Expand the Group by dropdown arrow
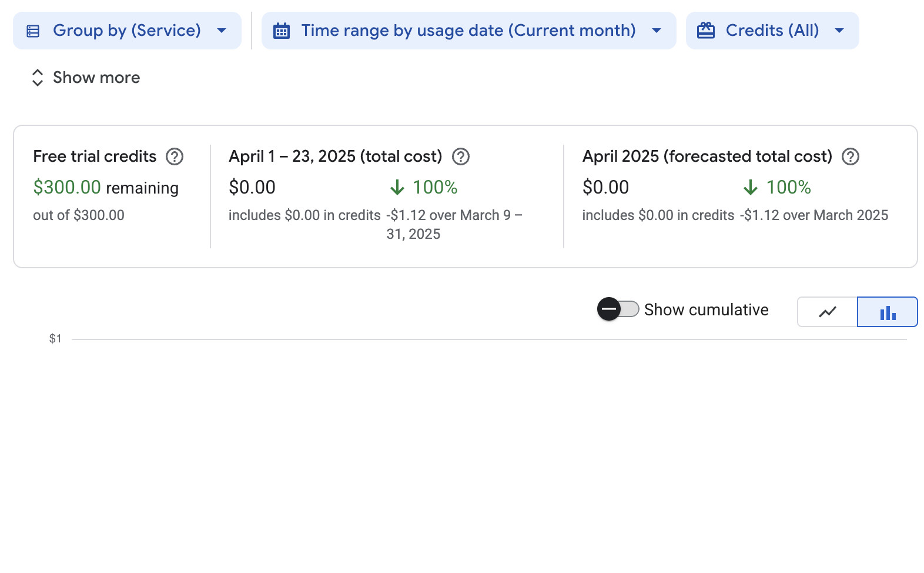924x573 pixels. (x=222, y=31)
